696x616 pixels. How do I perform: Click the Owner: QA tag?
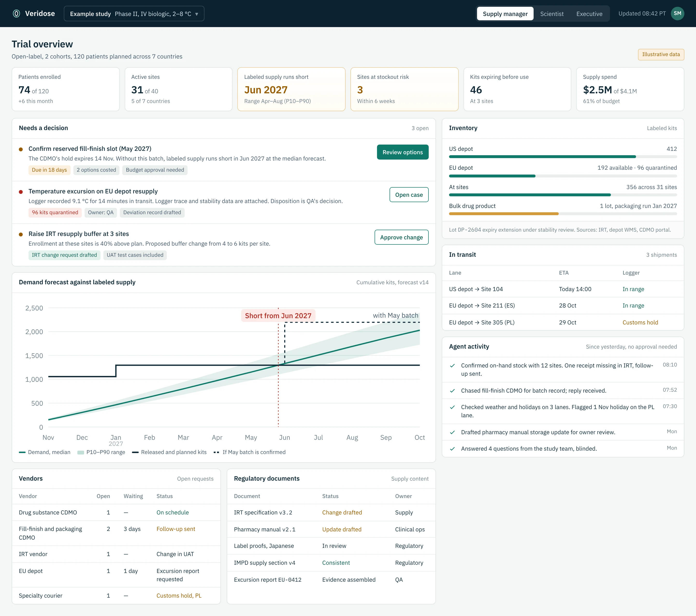point(101,212)
